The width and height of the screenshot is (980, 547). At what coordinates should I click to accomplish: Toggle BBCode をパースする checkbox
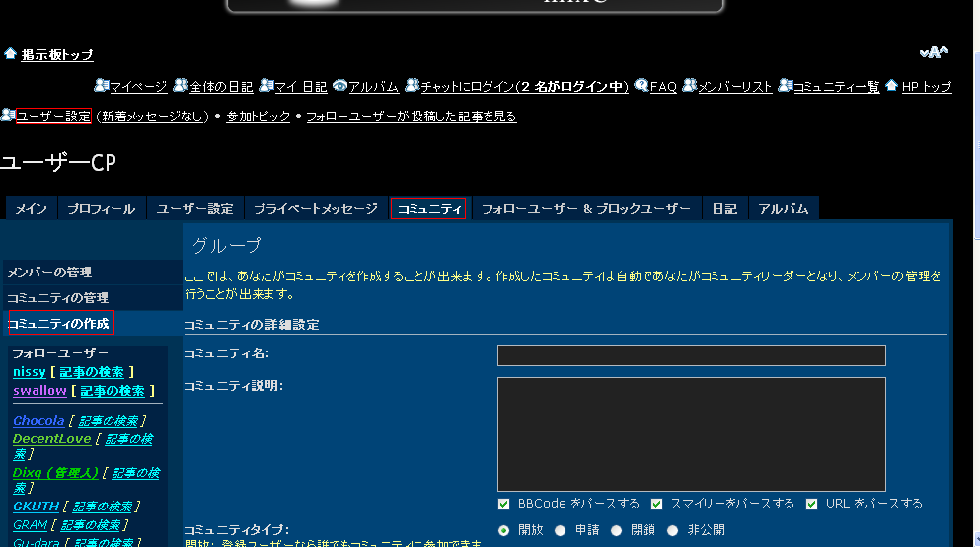tap(503, 504)
